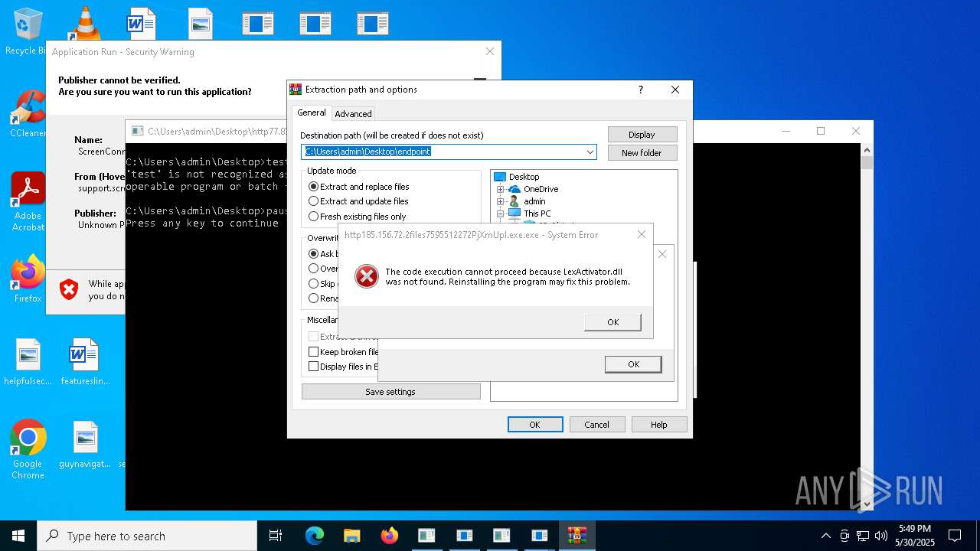The width and height of the screenshot is (980, 551).
Task: Click OK in the dialog behind System Error
Action: [633, 364]
